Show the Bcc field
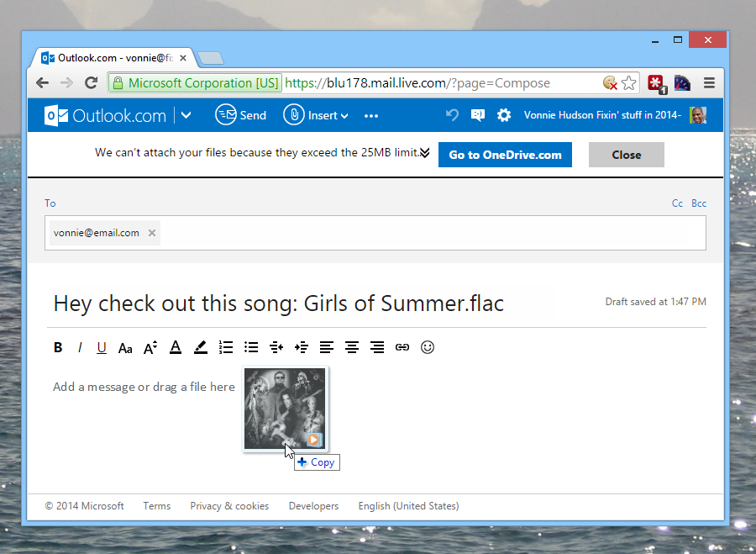The width and height of the screenshot is (756, 554). coord(699,203)
